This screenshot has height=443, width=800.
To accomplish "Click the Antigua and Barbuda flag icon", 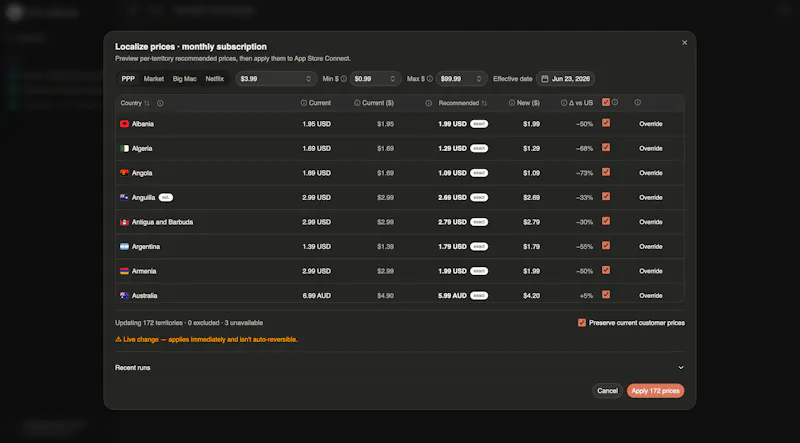I will click(124, 222).
